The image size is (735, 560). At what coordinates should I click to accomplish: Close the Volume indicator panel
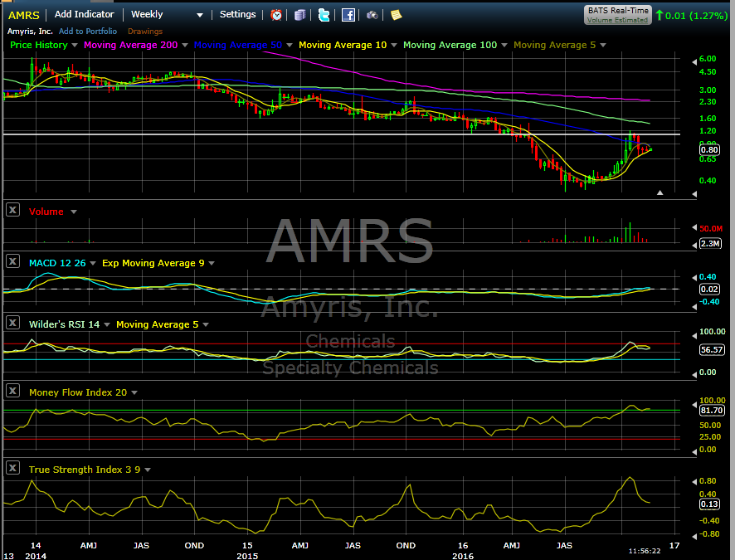(x=12, y=211)
